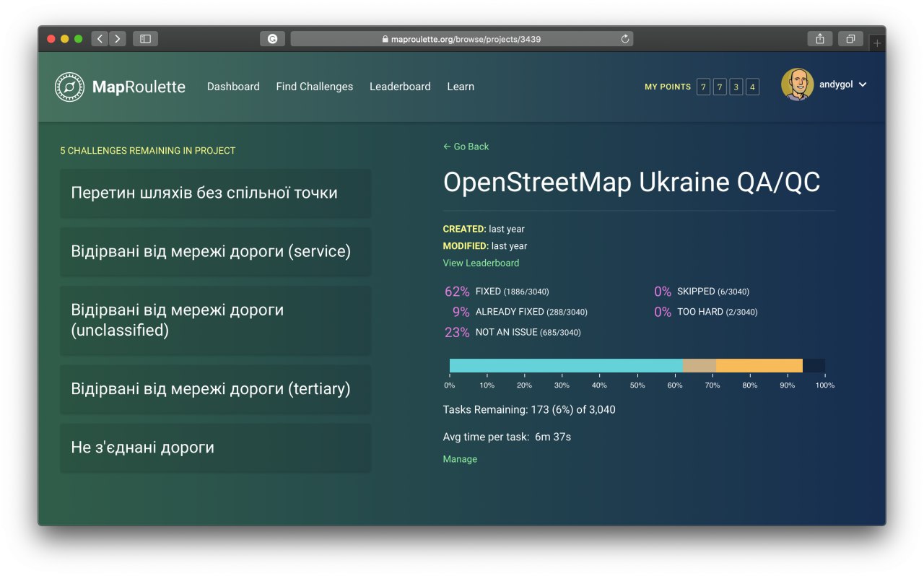Open challenge Відірвані від мережі дороги (service)
Image resolution: width=924 pixels, height=576 pixels.
(215, 251)
